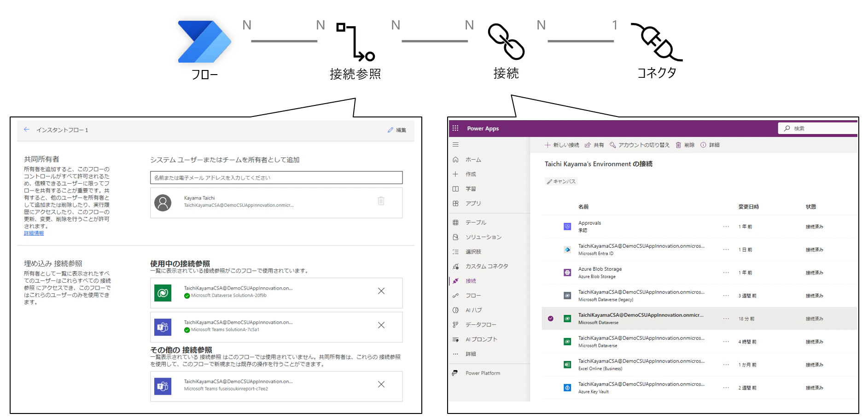Select the Kayama Taichi avatar icon
Viewport: 868px width, 419px height.
[x=163, y=203]
